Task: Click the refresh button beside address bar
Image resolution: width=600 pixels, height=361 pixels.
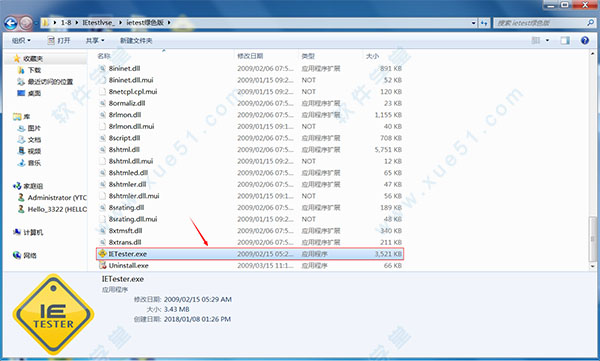Action: click(x=484, y=23)
